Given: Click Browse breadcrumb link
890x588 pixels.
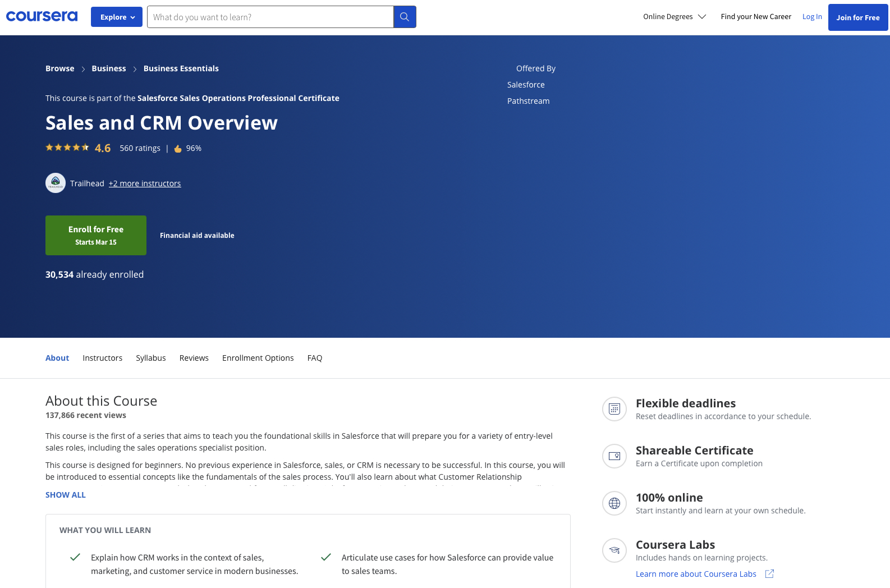Looking at the screenshot, I should (x=60, y=68).
